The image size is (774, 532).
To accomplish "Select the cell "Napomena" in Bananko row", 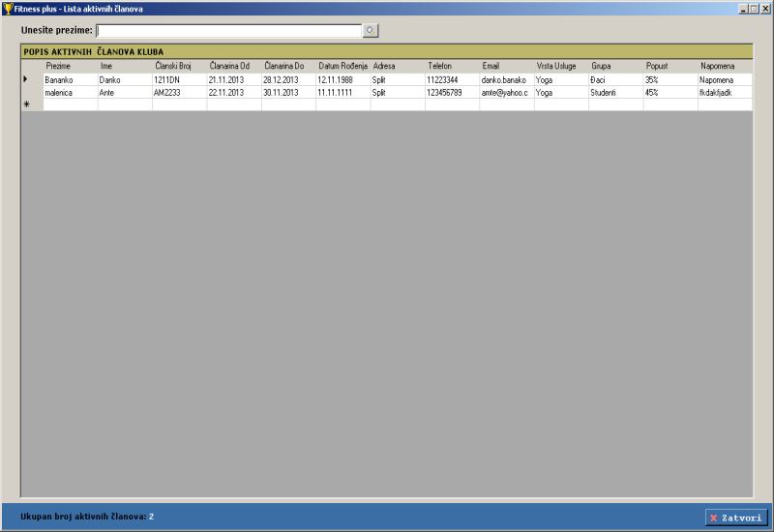I will (725, 80).
